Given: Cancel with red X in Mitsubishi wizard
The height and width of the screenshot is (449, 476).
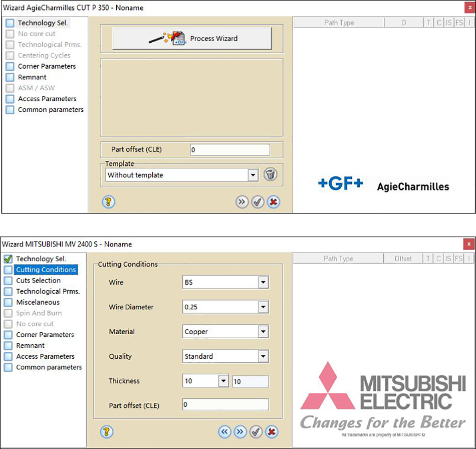Looking at the screenshot, I should click(271, 431).
